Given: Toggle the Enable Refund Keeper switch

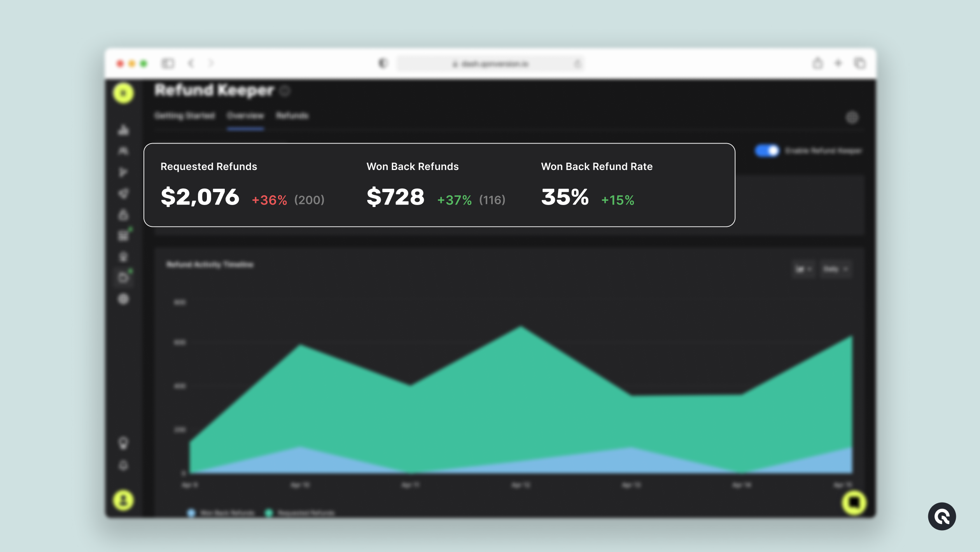Looking at the screenshot, I should [767, 151].
